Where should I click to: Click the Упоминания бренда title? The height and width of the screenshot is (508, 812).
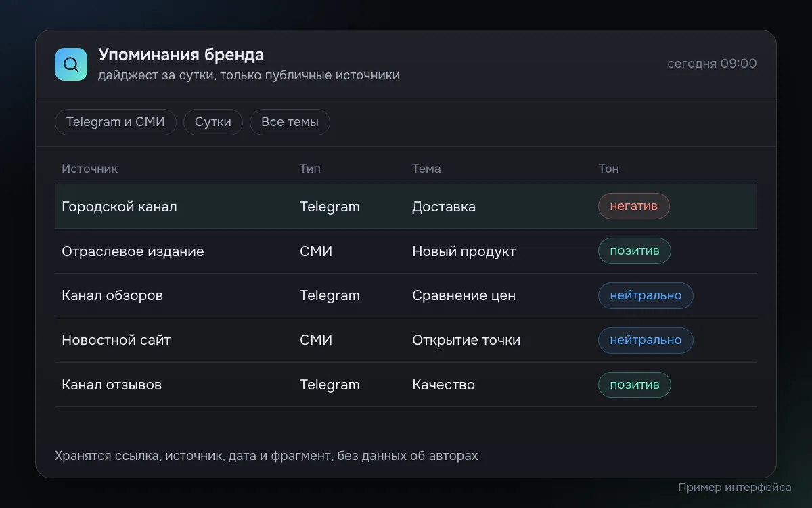[181, 54]
